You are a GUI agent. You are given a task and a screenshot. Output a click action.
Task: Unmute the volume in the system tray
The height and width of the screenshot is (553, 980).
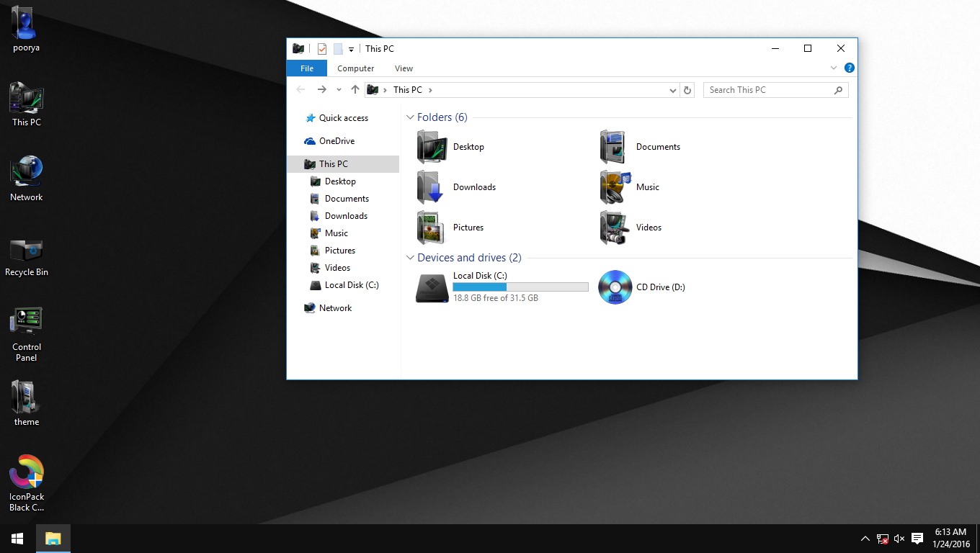pyautogui.click(x=899, y=538)
